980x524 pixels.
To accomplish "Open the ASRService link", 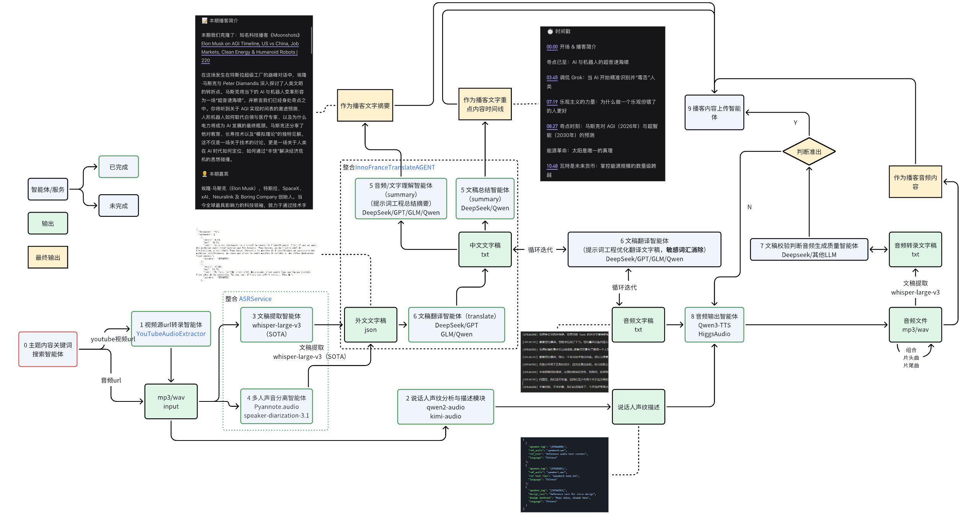I will (255, 299).
